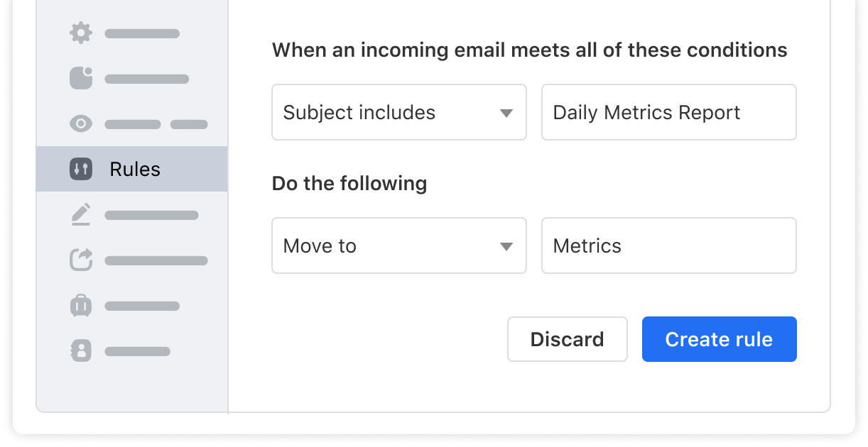Viewport: 868px width, 447px height.
Task: Select the notifications icon in the sidebar
Action: coord(81,78)
